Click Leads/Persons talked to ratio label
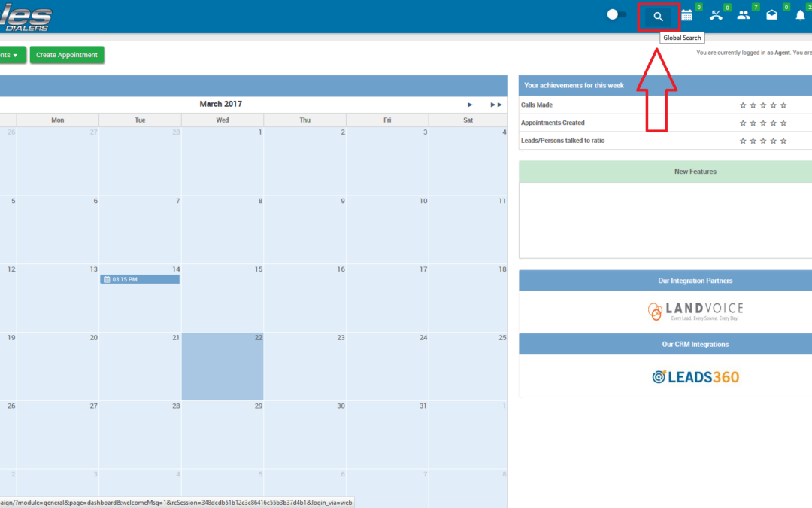812x508 pixels. [562, 141]
